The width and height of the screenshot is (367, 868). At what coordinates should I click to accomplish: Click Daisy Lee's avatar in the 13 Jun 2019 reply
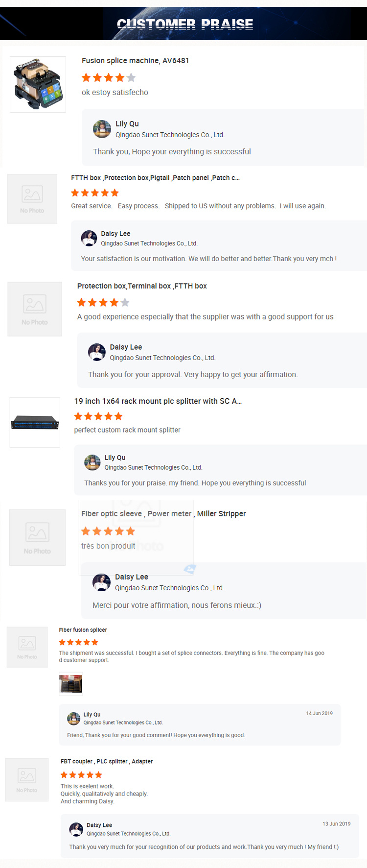pos(76,829)
